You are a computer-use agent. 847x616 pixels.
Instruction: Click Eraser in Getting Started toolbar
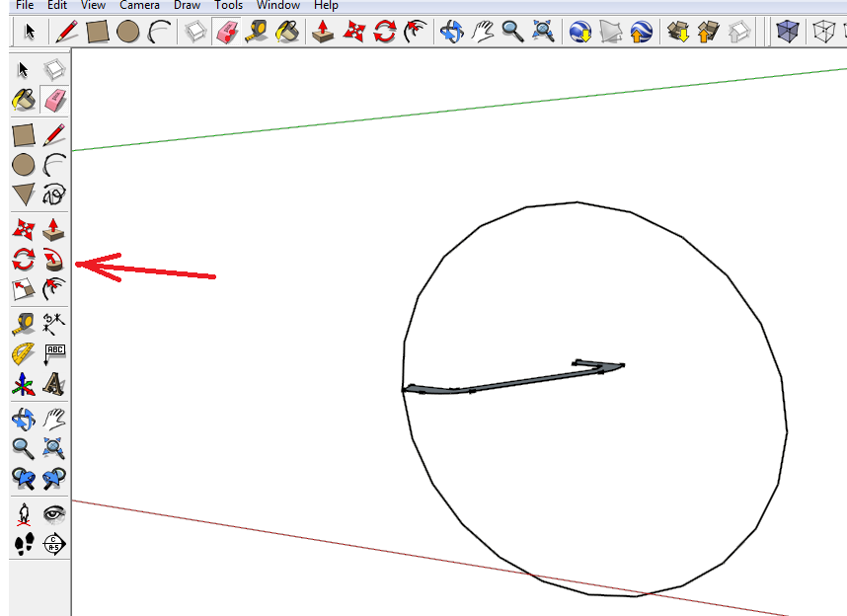tap(226, 32)
